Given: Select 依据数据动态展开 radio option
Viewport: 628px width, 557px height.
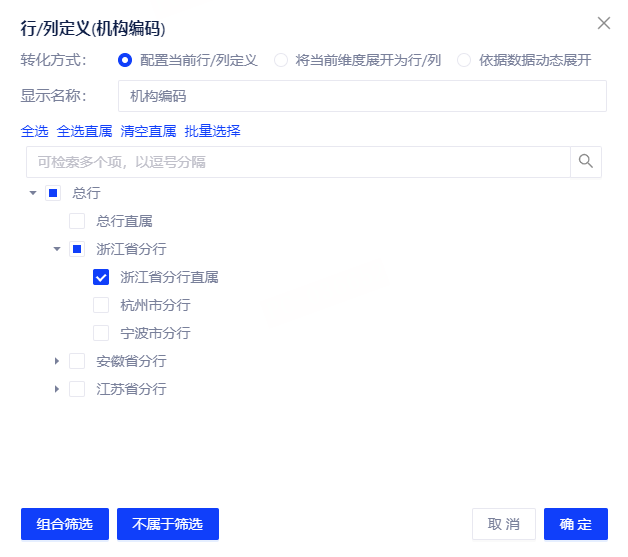Looking at the screenshot, I should click(x=464, y=60).
